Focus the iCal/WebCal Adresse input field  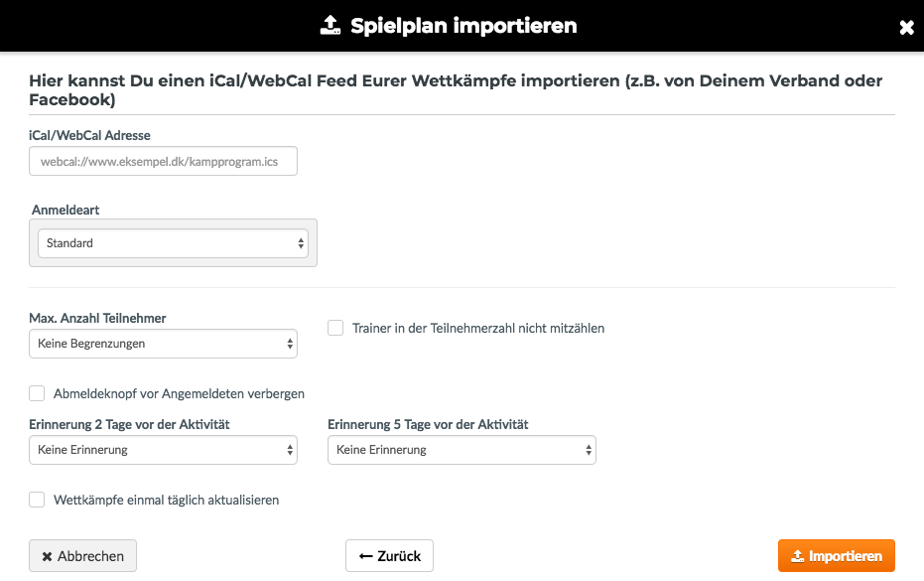pos(163,161)
